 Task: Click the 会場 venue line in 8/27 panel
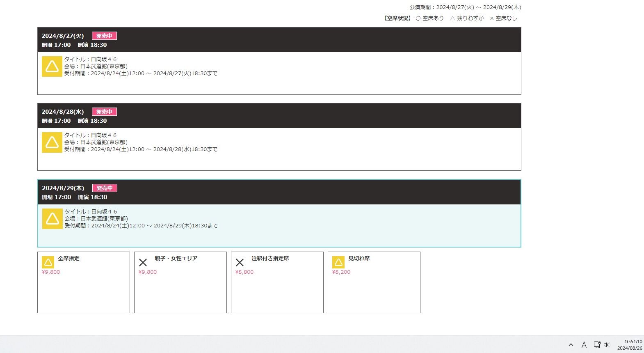click(96, 66)
